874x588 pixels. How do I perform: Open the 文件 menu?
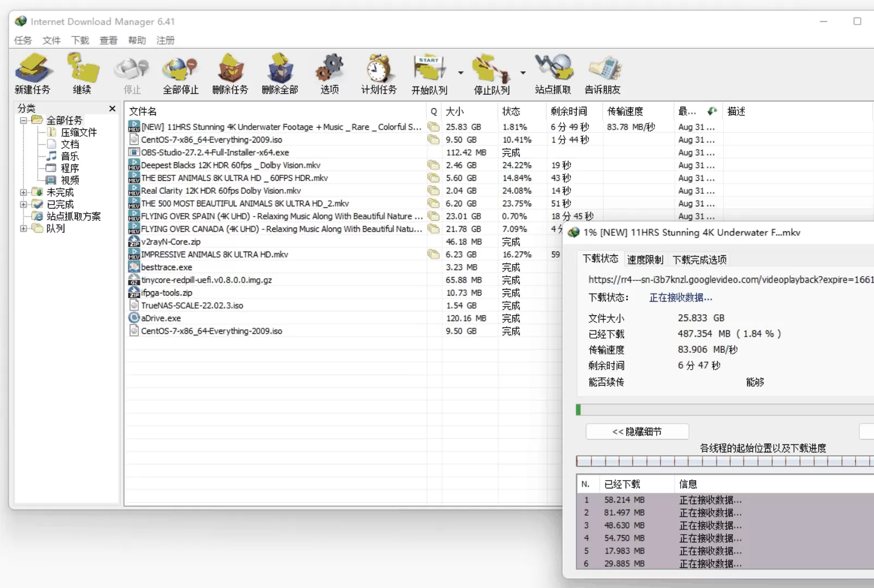click(x=52, y=40)
